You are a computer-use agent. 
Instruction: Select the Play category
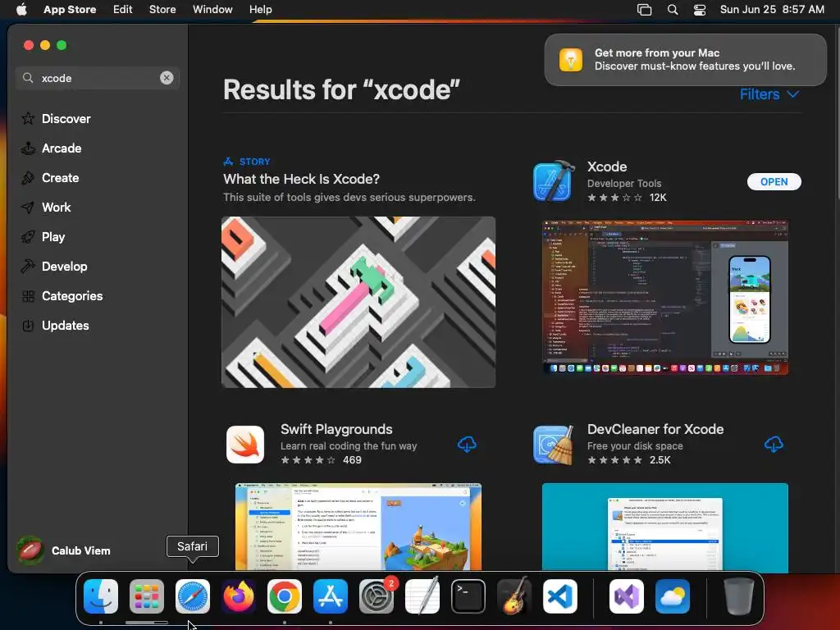coord(43,236)
